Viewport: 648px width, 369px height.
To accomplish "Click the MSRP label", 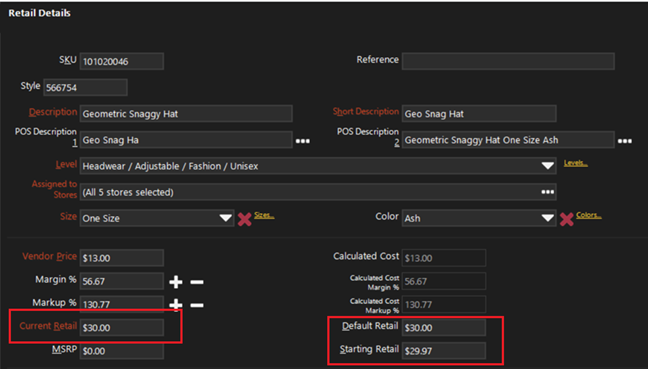I will click(x=64, y=350).
